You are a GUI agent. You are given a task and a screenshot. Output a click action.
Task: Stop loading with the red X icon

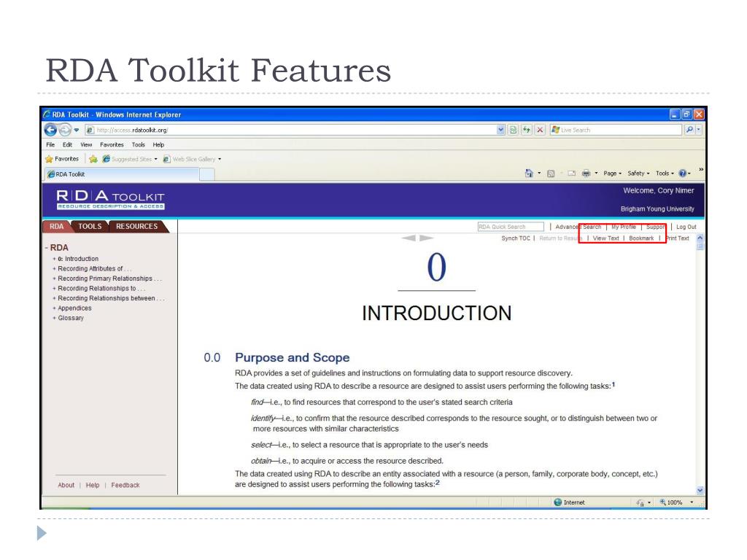[x=540, y=130]
